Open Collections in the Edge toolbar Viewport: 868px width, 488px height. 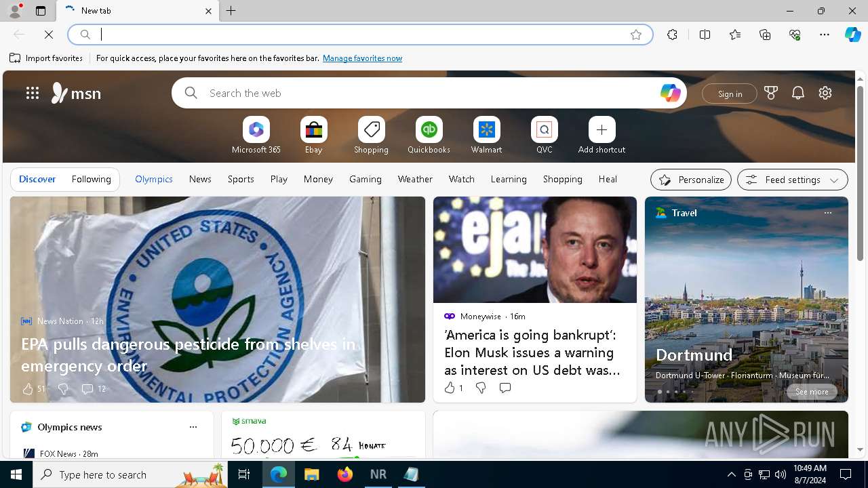765,35
